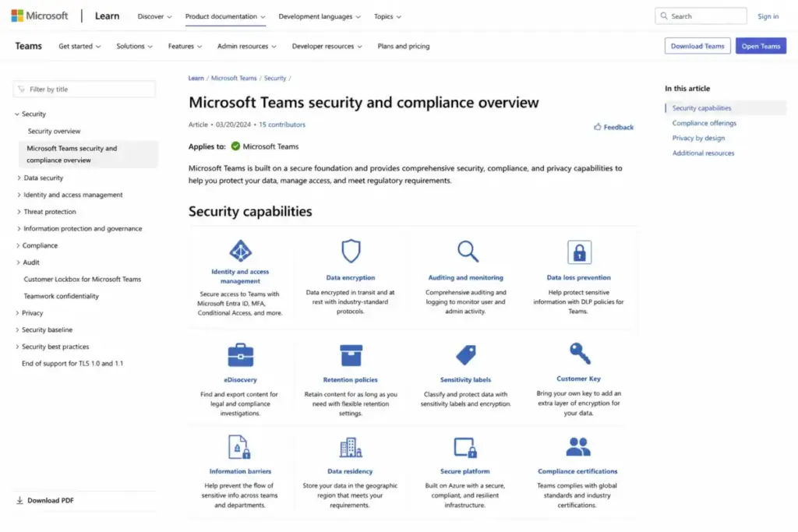
Task: Open Customer Lockbox for Microsoft Teams
Action: pos(82,279)
